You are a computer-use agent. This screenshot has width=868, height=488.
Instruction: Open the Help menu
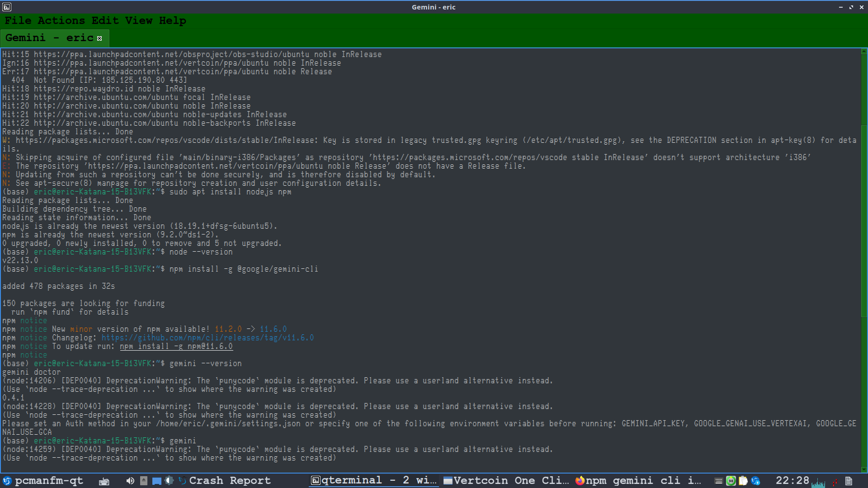pos(172,21)
